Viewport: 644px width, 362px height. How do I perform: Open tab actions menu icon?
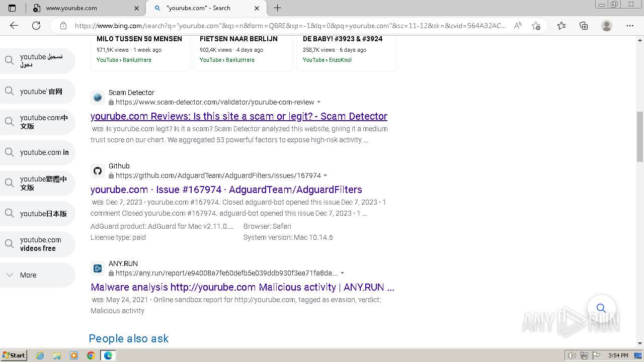[x=12, y=8]
